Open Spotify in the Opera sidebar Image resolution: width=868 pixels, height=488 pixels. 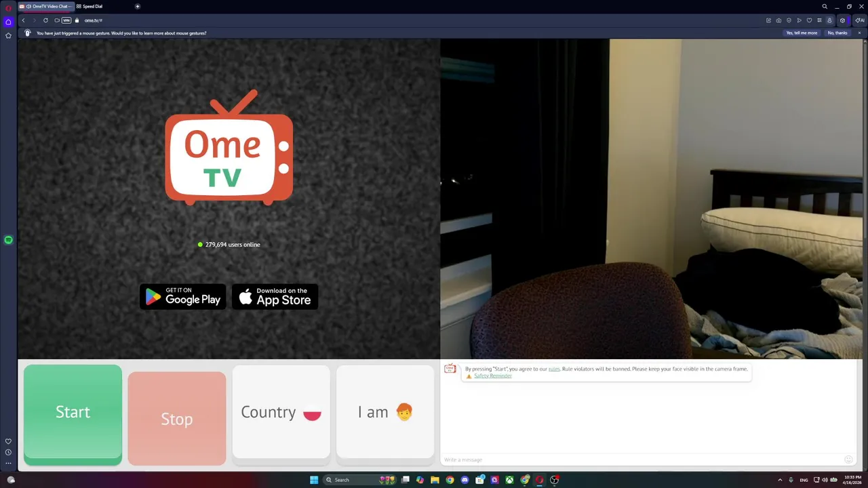pyautogui.click(x=8, y=240)
